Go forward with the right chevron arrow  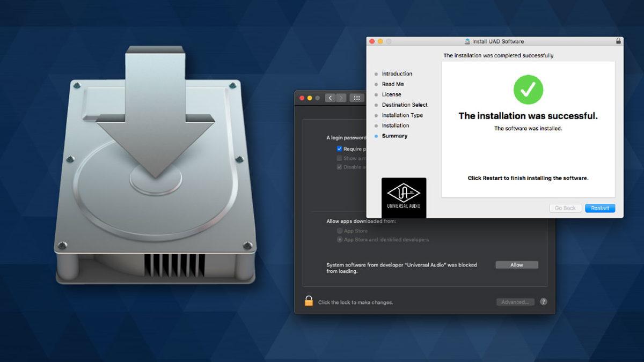click(341, 98)
